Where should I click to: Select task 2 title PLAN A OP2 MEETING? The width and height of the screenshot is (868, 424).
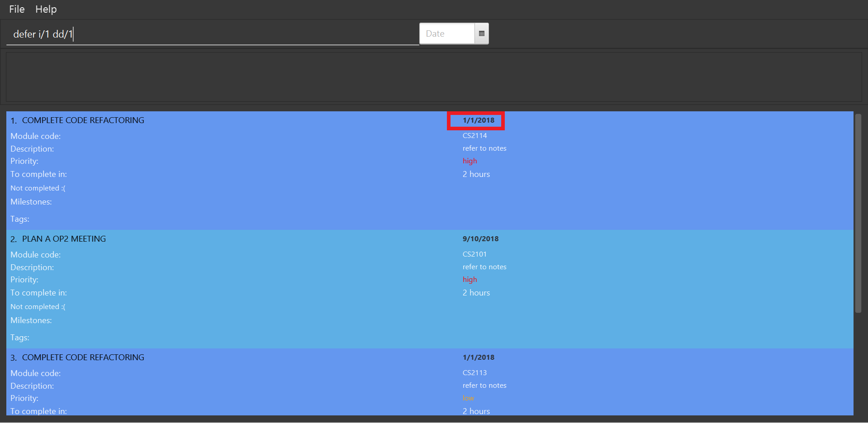point(64,239)
